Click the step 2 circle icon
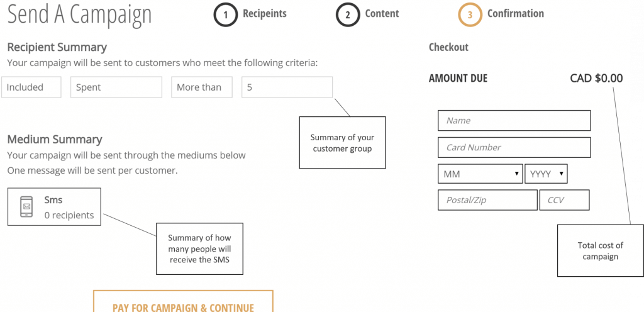This screenshot has width=644, height=312. [347, 14]
